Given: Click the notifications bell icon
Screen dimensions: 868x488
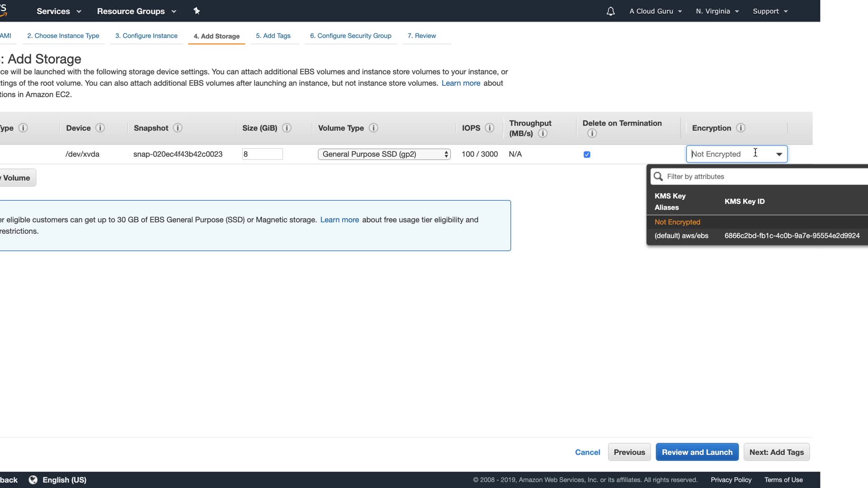Looking at the screenshot, I should pos(610,11).
